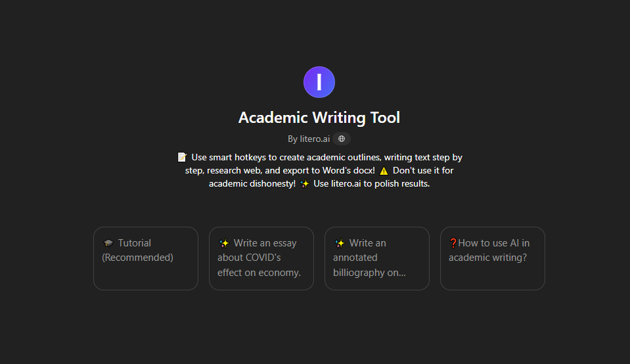Choose the 'Write an annotated bibliography' prompt
This screenshot has width=630, height=364.
click(x=377, y=258)
